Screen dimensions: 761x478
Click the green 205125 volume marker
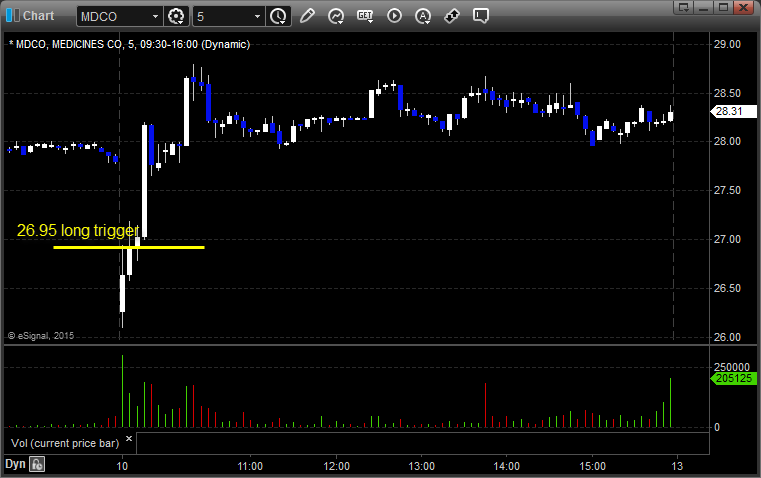click(733, 378)
